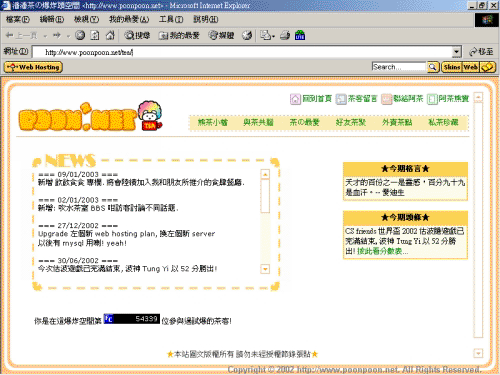The width and height of the screenshot is (500, 375).
Task: Click the visitor counter showing 54339
Action: click(132, 319)
